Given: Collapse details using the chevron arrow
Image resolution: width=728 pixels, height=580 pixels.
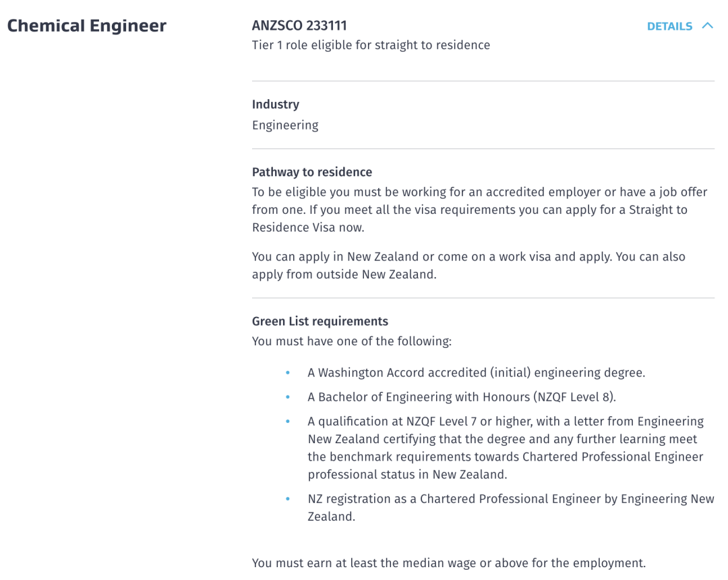Looking at the screenshot, I should [707, 26].
